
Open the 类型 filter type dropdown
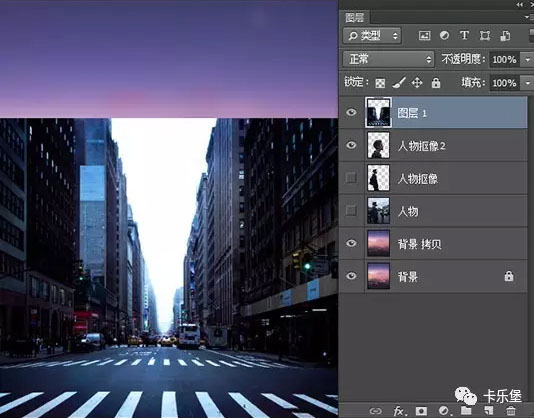point(372,35)
